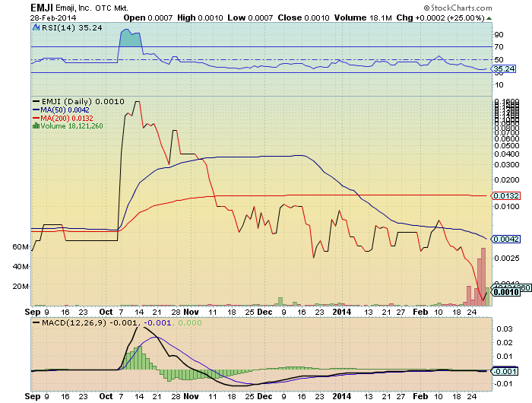Click the volume bars legend icon

(x=36, y=126)
